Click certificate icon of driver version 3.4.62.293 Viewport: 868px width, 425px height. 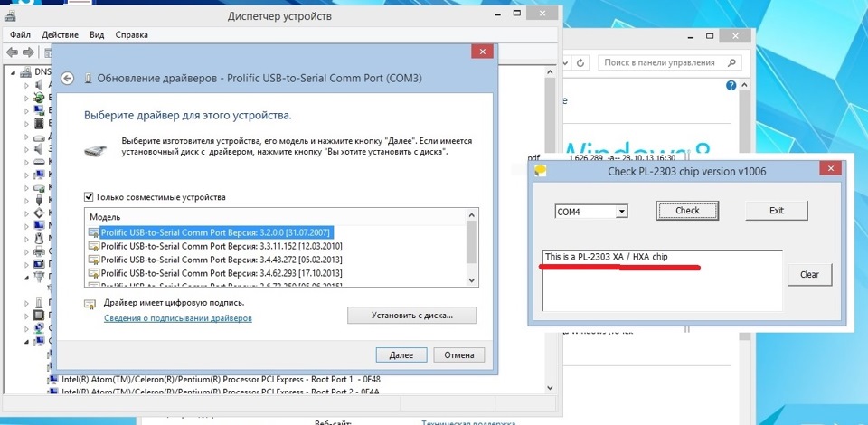tap(93, 273)
